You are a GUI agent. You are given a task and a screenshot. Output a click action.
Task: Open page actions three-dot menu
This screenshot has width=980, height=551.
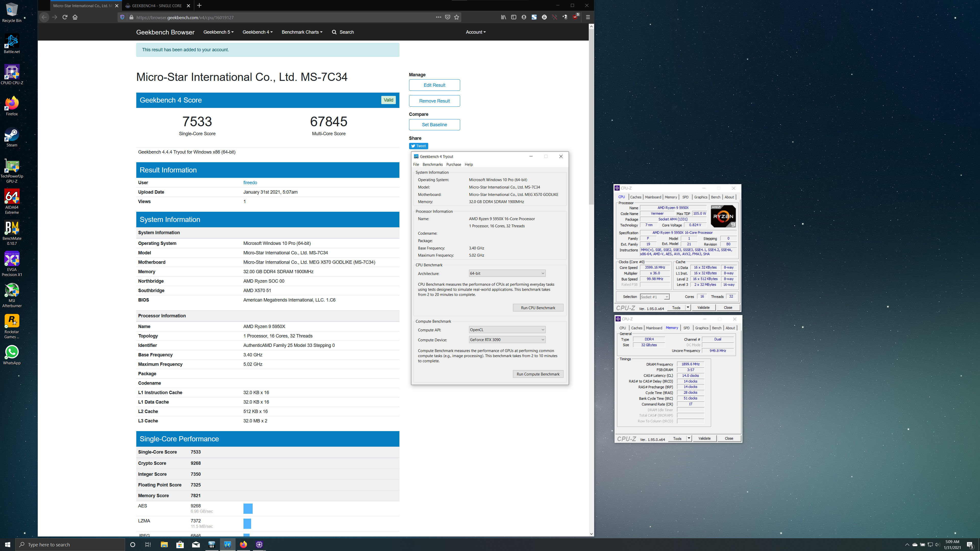pos(438,17)
